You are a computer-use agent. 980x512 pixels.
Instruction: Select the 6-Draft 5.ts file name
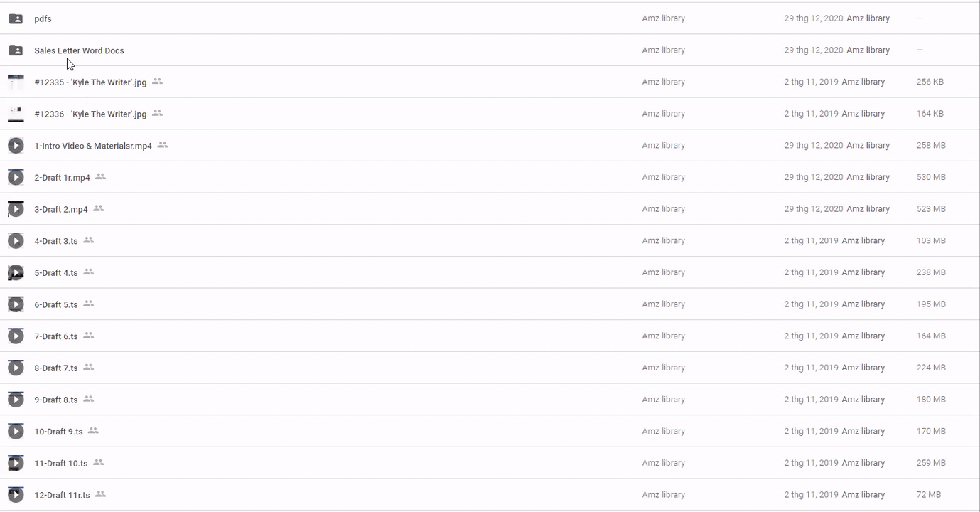(56, 305)
